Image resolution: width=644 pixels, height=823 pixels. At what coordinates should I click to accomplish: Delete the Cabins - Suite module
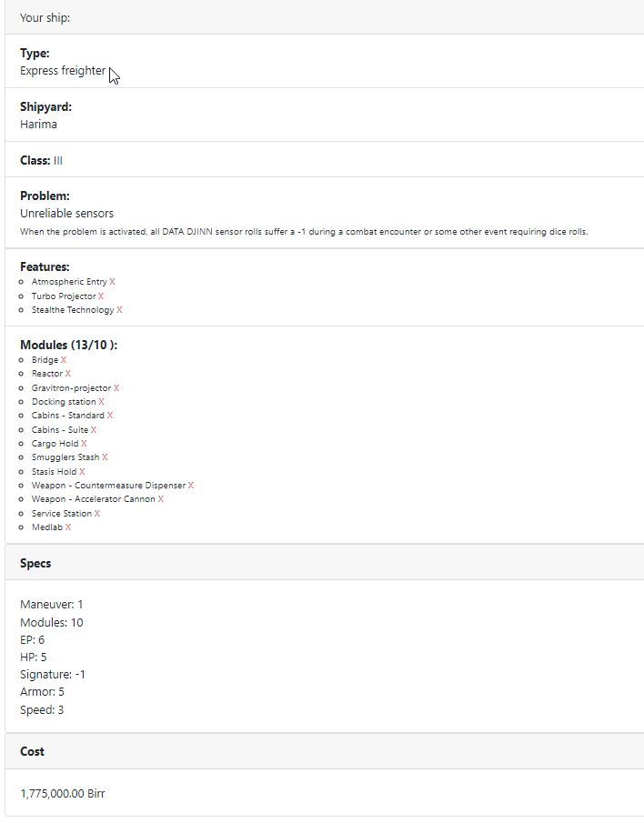(x=94, y=430)
